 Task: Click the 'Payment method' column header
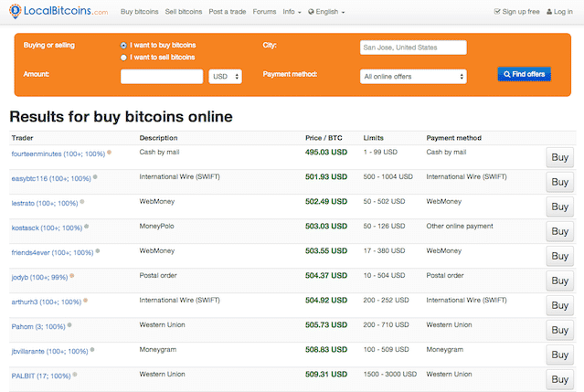(453, 138)
